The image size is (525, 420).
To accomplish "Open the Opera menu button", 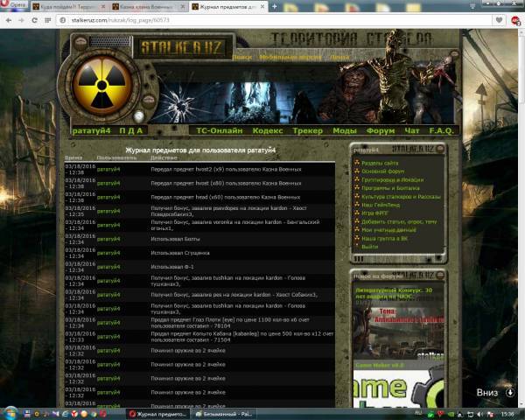I will tap(16, 6).
